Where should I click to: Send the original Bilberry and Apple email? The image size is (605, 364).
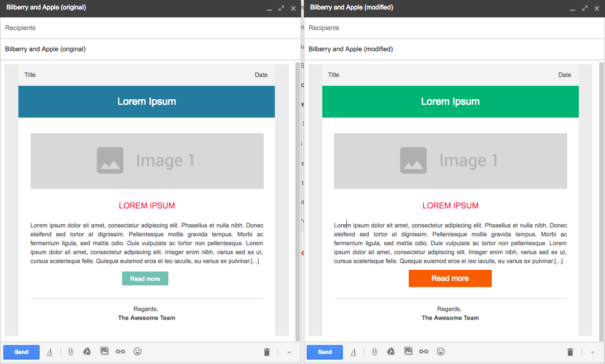click(x=21, y=352)
